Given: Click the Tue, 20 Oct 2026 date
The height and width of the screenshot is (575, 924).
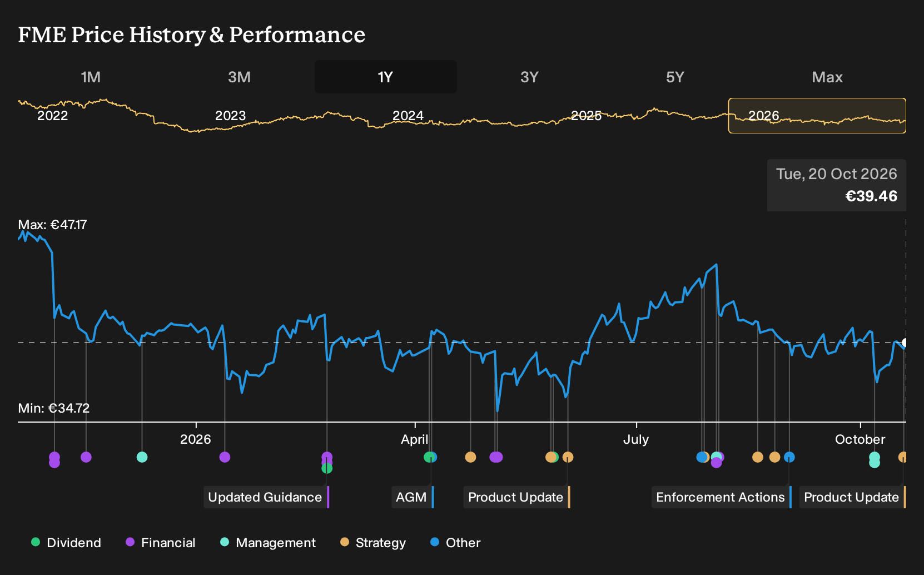Looking at the screenshot, I should [837, 174].
